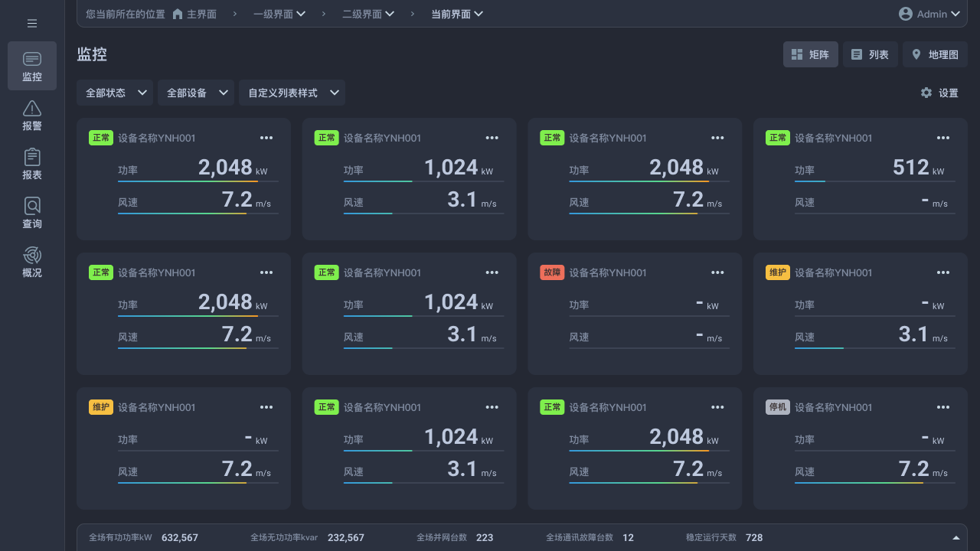Expand the 全部状态 status filter
The image size is (980, 551).
(115, 93)
